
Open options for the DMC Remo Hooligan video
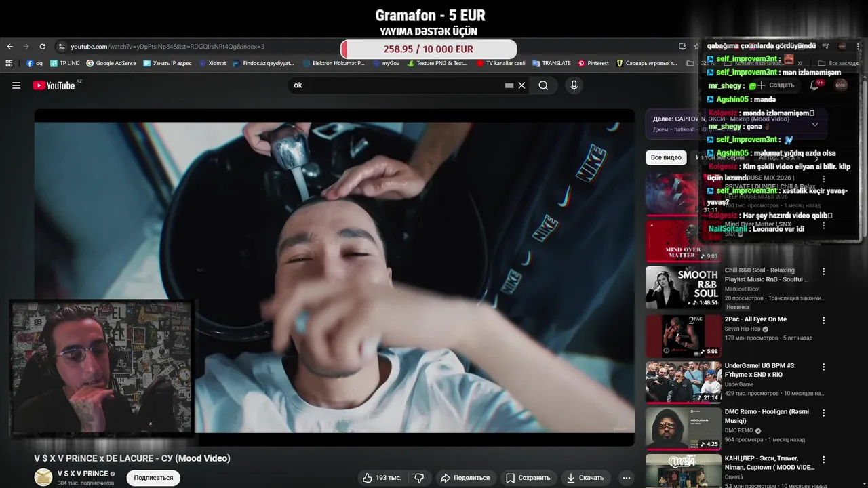824,413
